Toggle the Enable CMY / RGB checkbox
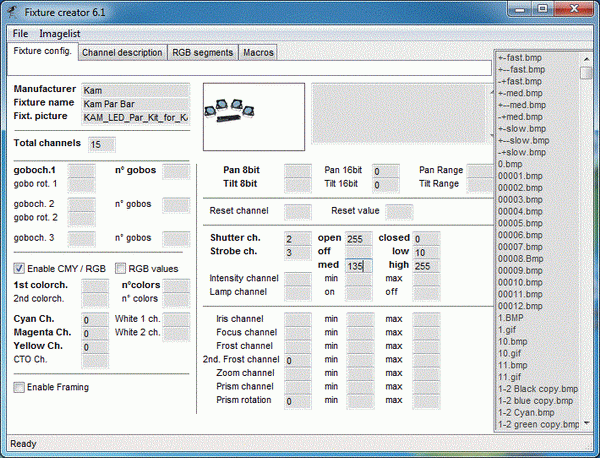 (x=20, y=268)
